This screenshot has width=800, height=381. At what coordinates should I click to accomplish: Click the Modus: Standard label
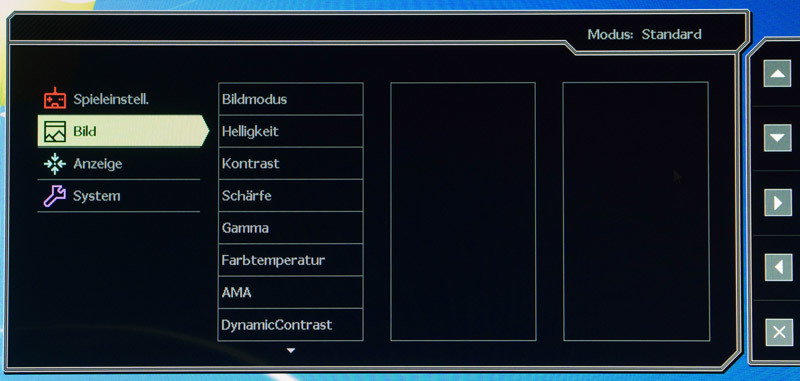[x=644, y=34]
